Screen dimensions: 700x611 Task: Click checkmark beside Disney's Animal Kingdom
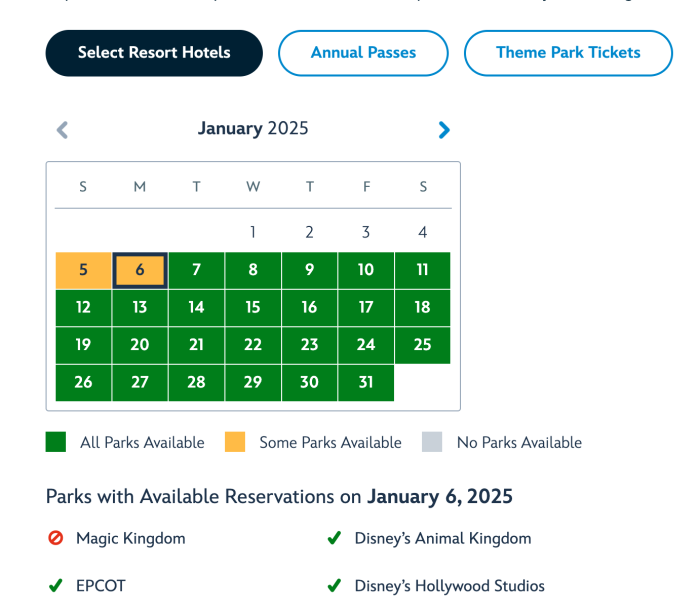(x=334, y=538)
